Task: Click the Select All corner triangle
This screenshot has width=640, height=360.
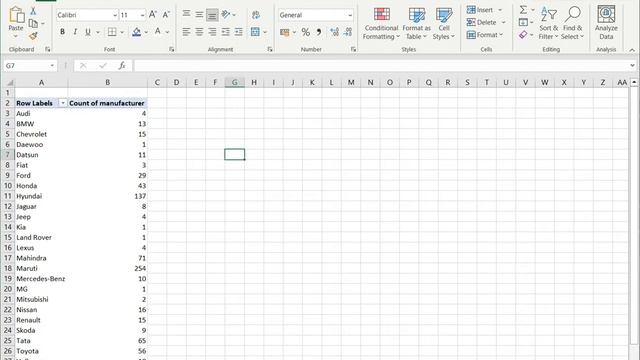Action: pyautogui.click(x=9, y=82)
